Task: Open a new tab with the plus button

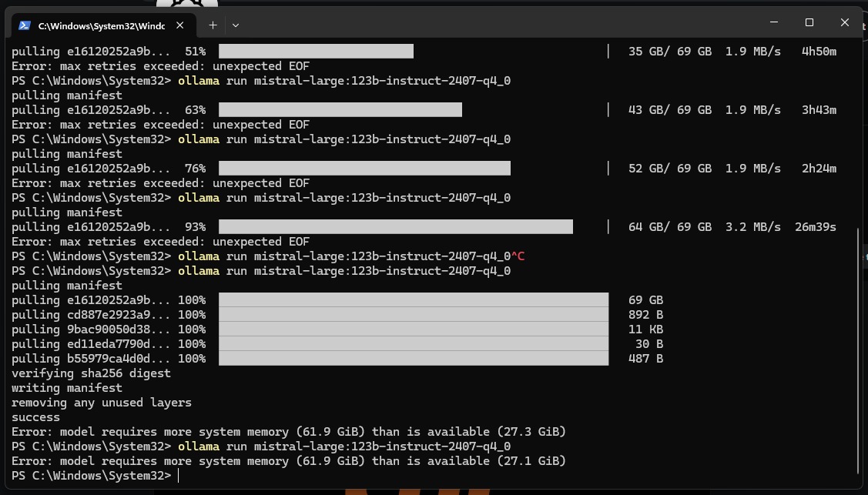Action: [213, 25]
